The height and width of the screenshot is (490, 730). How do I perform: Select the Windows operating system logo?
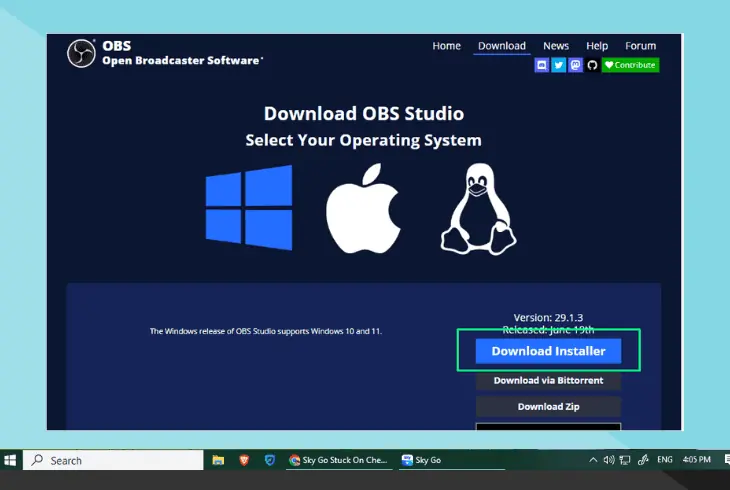pyautogui.click(x=249, y=208)
